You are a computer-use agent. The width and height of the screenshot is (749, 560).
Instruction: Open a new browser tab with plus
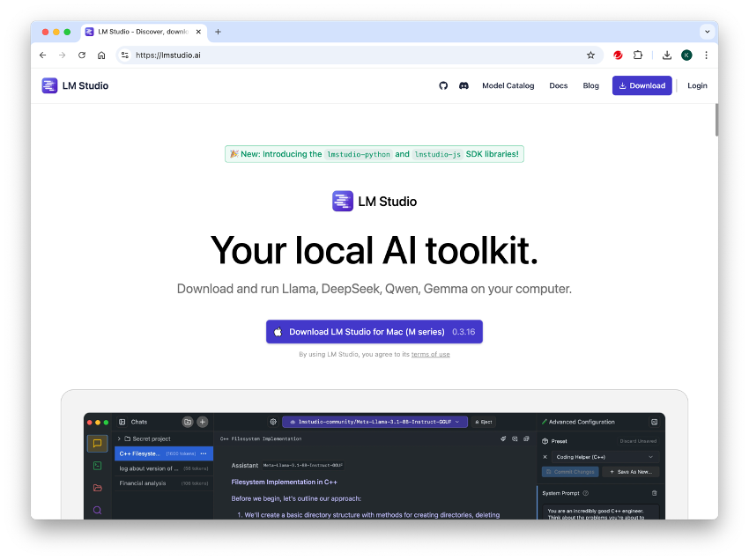pyautogui.click(x=218, y=32)
